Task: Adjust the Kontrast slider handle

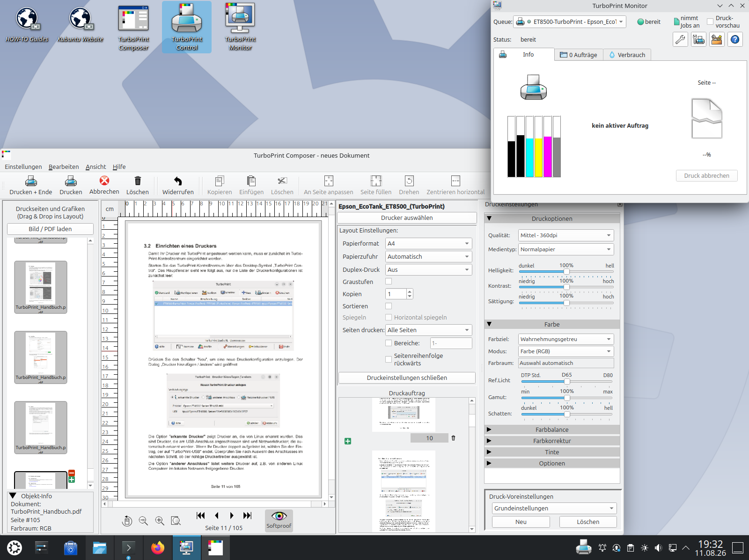Action: click(x=566, y=287)
